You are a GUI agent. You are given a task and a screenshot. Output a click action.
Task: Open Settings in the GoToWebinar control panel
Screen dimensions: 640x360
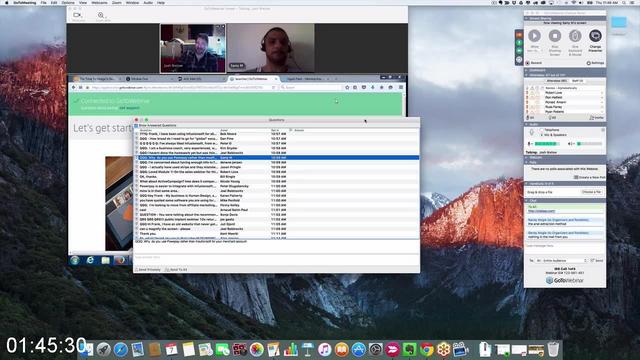[596, 63]
